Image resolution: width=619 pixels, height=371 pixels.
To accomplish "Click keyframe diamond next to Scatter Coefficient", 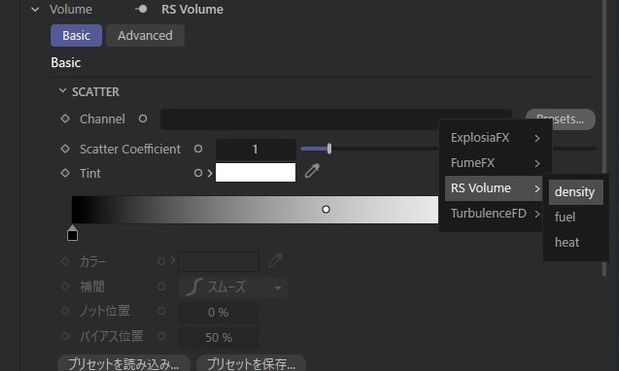I will tap(65, 149).
